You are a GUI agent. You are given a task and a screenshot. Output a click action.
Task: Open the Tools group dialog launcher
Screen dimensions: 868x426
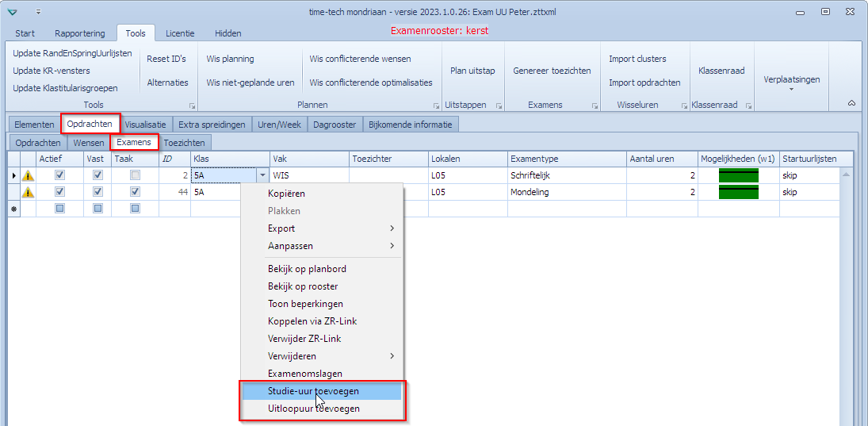(192, 106)
